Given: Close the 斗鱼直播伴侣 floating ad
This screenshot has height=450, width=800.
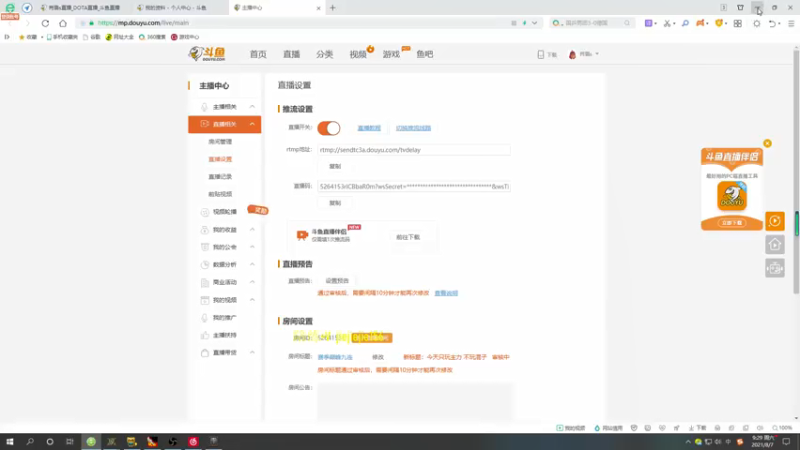Looking at the screenshot, I should point(767,143).
